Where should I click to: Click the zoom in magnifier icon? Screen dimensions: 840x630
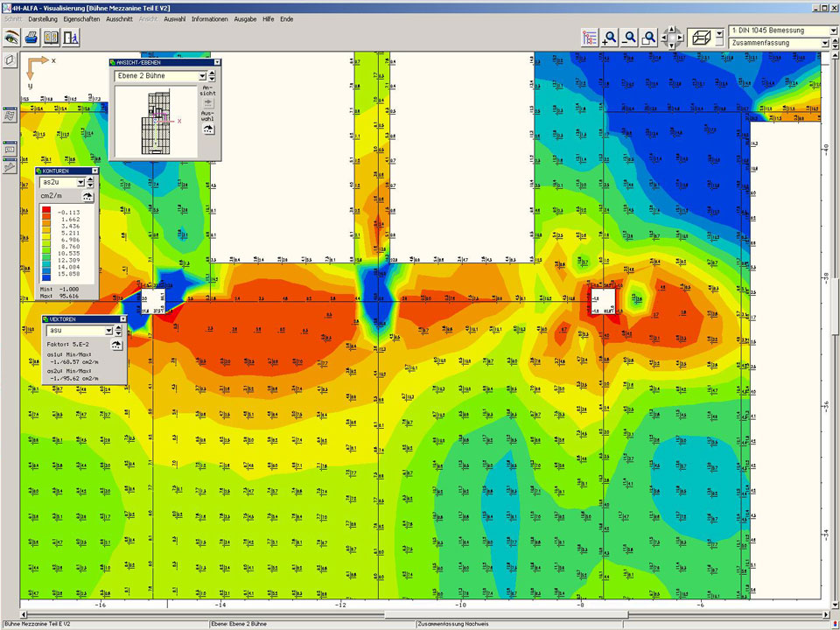coord(610,38)
